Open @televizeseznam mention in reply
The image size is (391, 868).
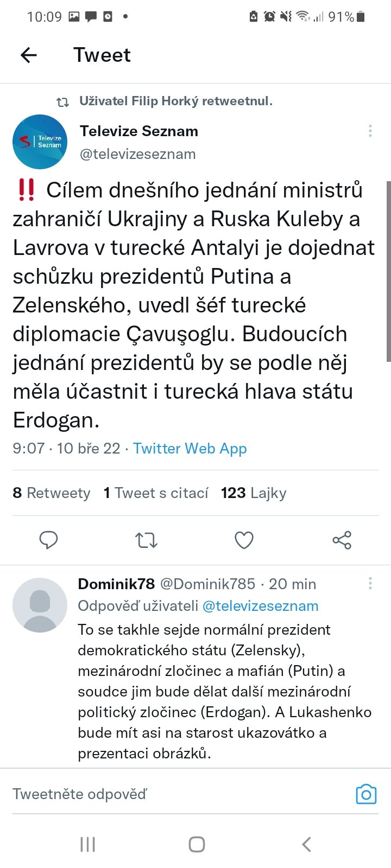tap(260, 606)
